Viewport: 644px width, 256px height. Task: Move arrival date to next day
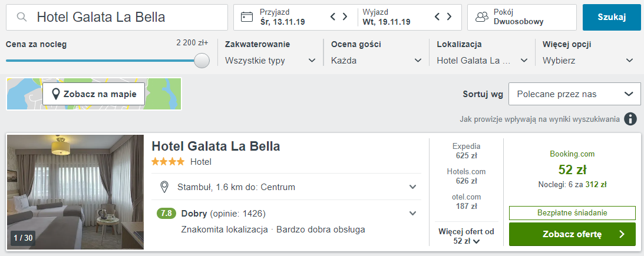pyautogui.click(x=345, y=17)
